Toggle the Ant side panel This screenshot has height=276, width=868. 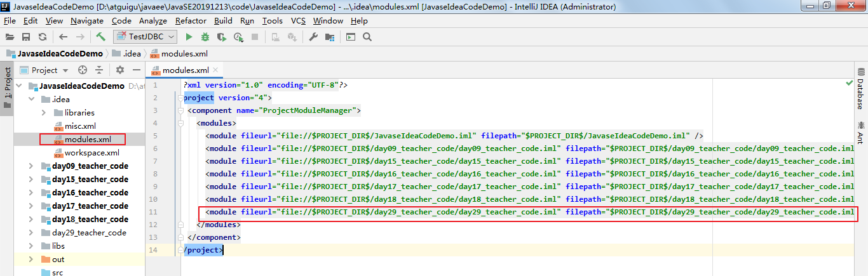click(x=861, y=131)
